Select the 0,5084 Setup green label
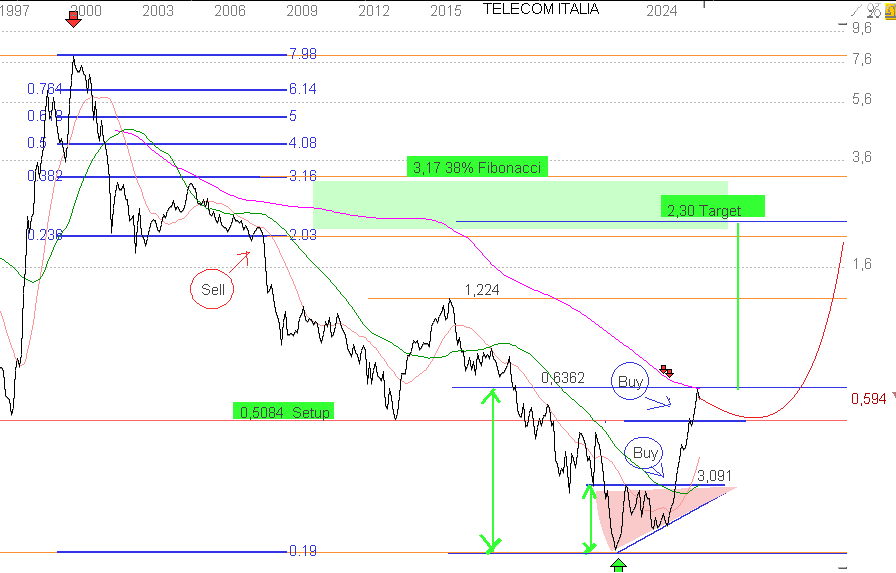Screen dimensions: 896x573 (285, 411)
